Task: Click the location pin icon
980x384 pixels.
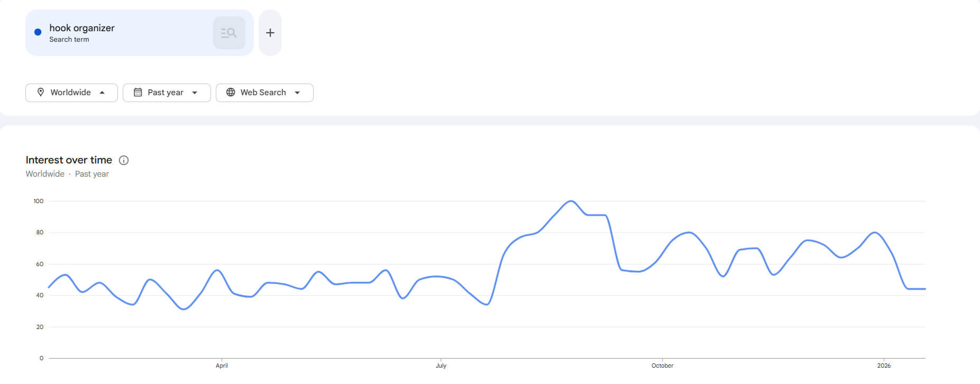Action: tap(41, 92)
